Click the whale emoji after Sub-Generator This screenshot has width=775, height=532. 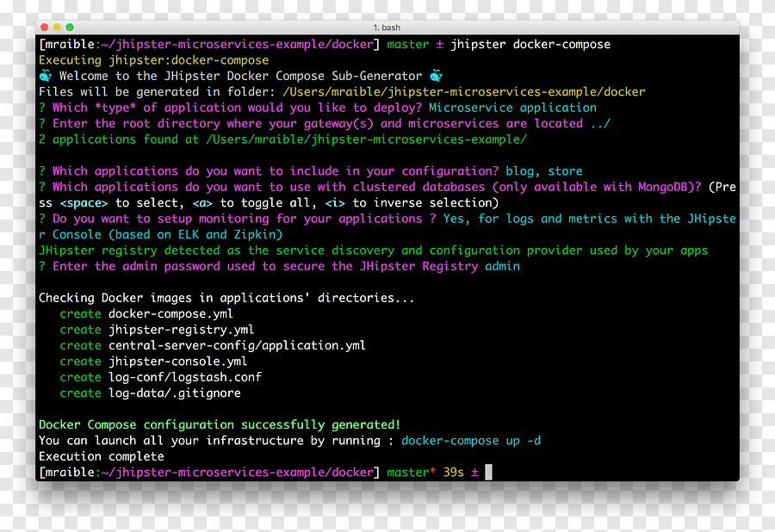point(436,76)
